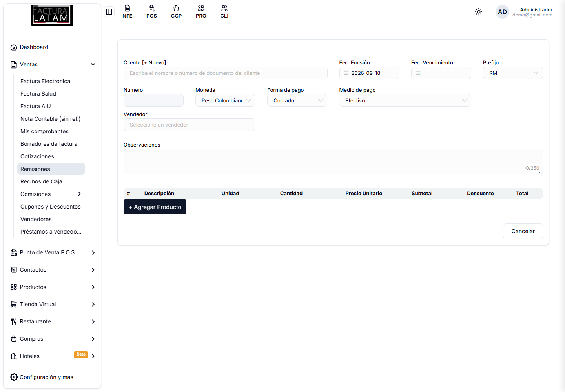Click the Número input field

153,100
